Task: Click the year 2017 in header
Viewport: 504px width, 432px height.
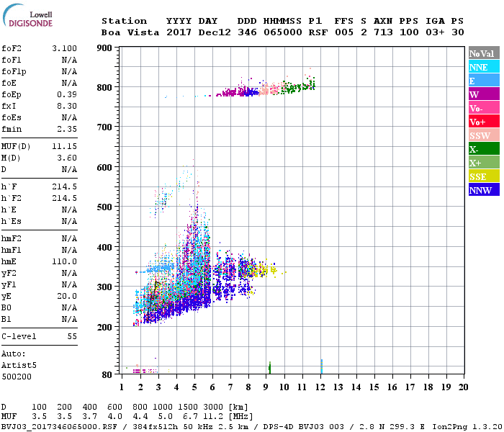Action: 179,32
